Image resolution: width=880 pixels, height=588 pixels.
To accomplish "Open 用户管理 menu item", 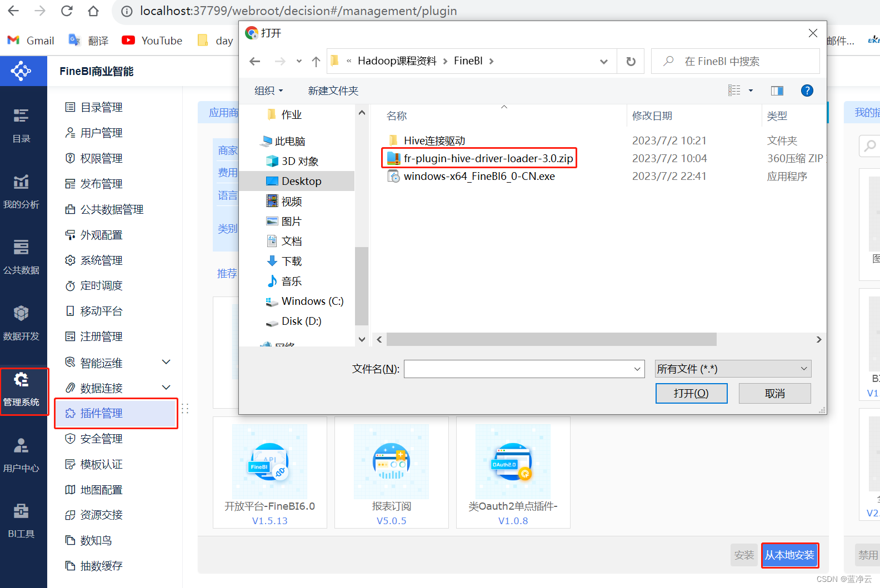I will tap(93, 133).
